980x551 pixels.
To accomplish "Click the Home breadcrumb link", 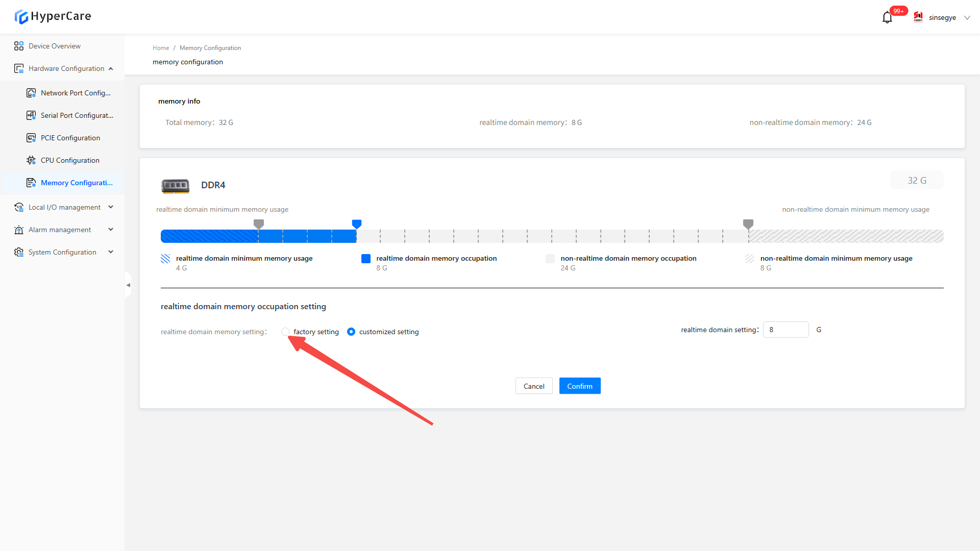I will (160, 48).
